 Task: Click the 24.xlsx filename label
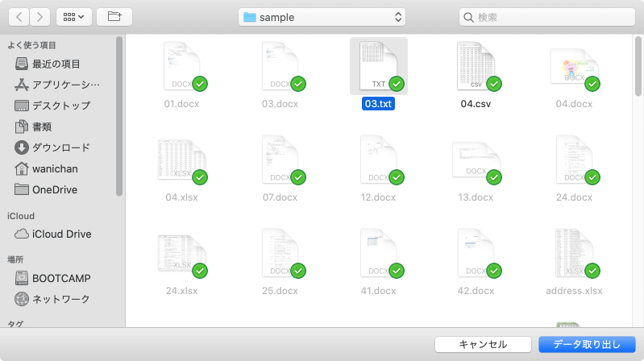[x=181, y=291]
